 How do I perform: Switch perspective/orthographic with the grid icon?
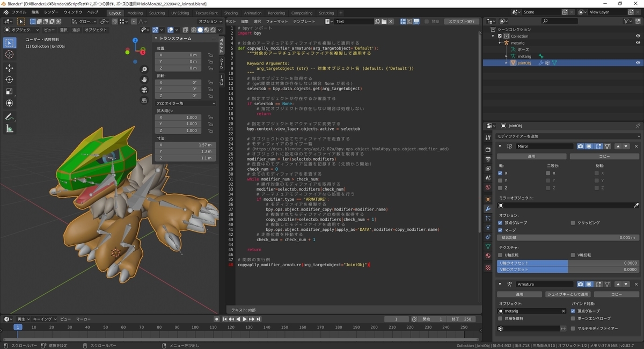click(144, 100)
